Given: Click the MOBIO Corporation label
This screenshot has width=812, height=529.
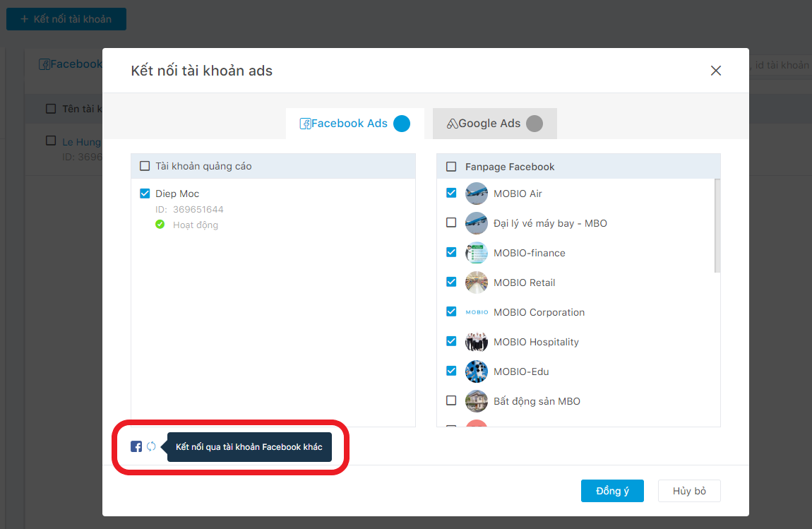Looking at the screenshot, I should (x=539, y=312).
